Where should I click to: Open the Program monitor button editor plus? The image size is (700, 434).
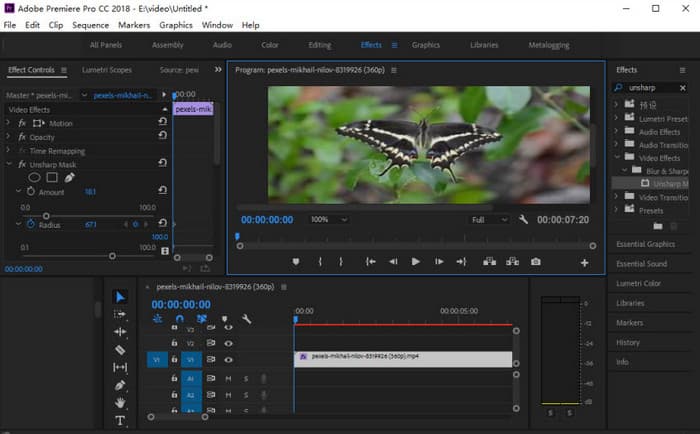584,263
